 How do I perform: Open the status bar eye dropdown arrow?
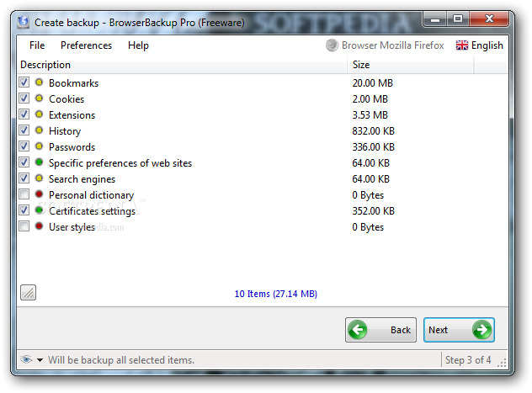click(40, 360)
